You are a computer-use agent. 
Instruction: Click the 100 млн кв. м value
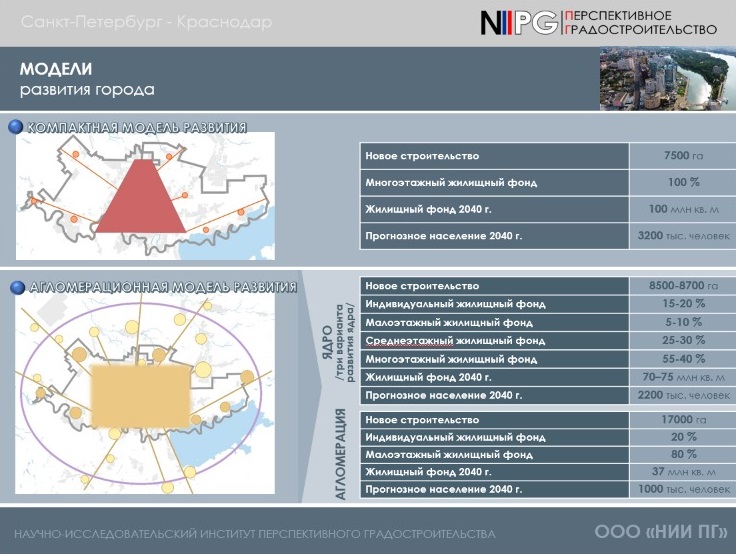(x=683, y=209)
